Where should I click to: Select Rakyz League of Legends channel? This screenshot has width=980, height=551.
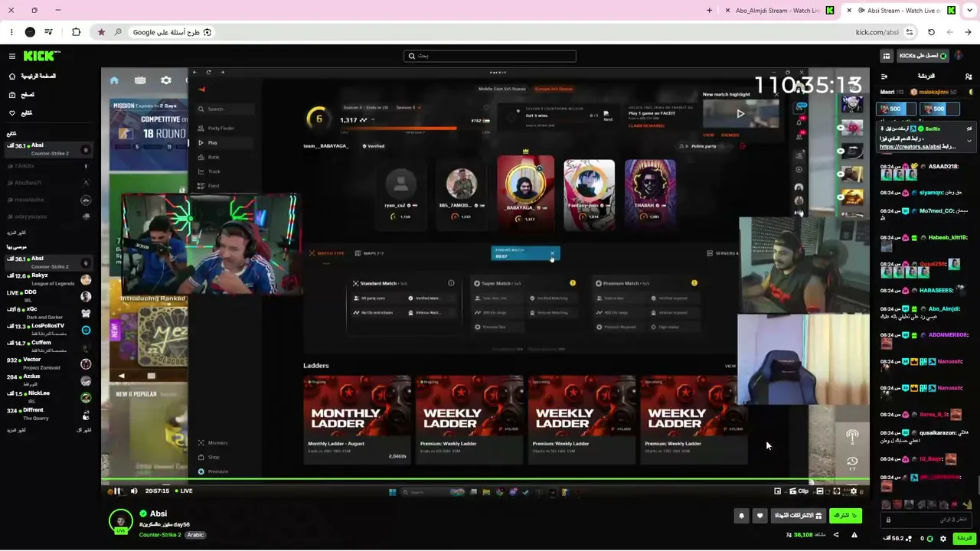[x=51, y=279]
